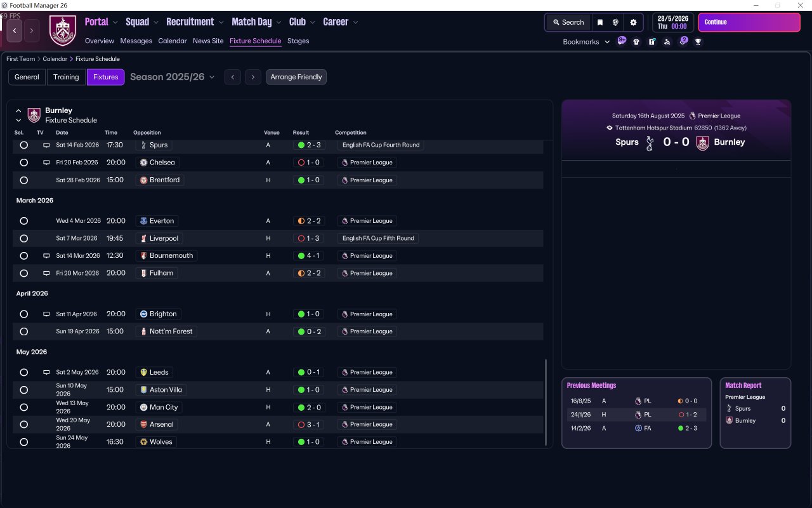
Task: Open the trophy icon in the bookmarks bar
Action: click(698, 42)
